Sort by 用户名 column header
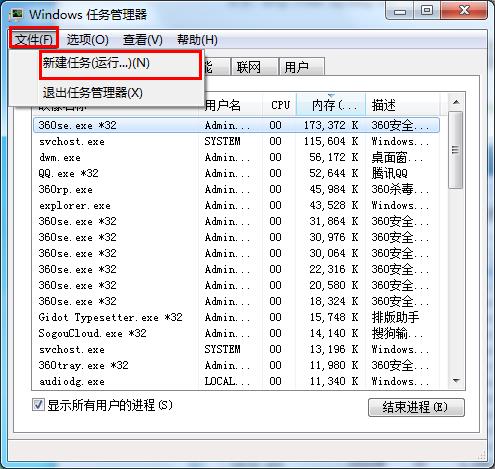Image resolution: width=495 pixels, height=469 pixels. 231,105
